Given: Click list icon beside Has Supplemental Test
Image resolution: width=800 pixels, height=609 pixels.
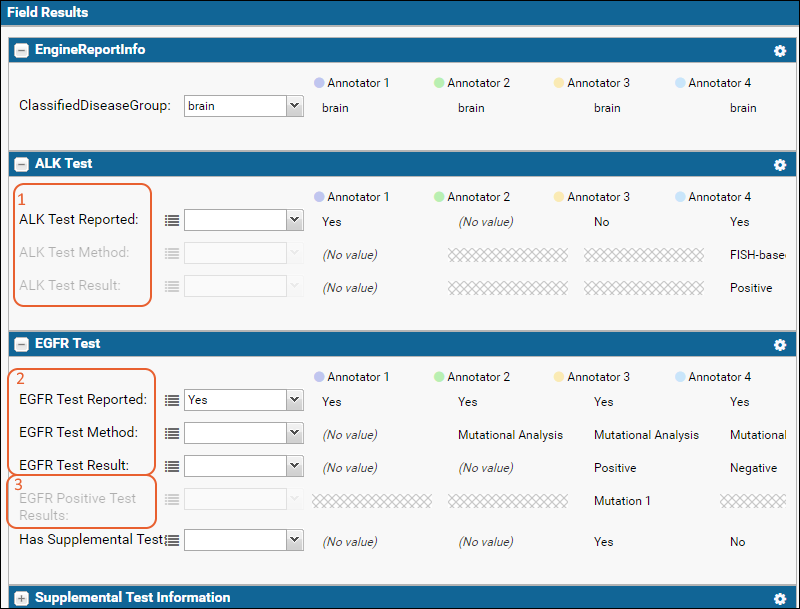Looking at the screenshot, I should click(x=172, y=540).
